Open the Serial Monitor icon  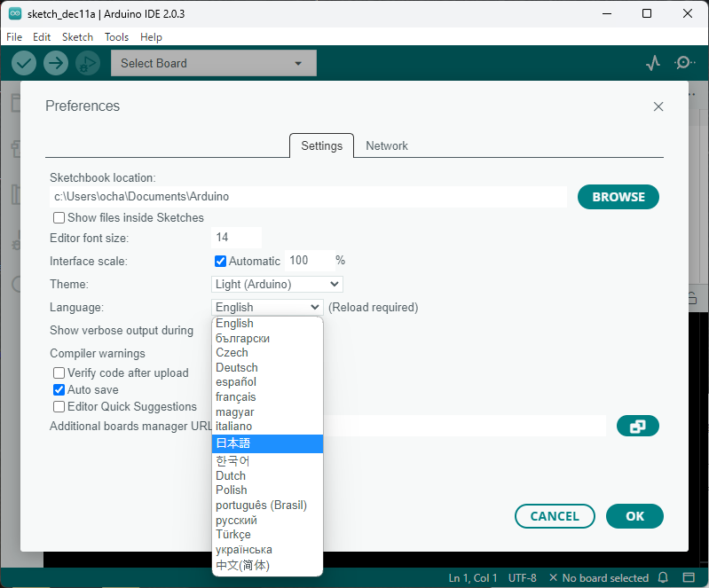(x=684, y=63)
